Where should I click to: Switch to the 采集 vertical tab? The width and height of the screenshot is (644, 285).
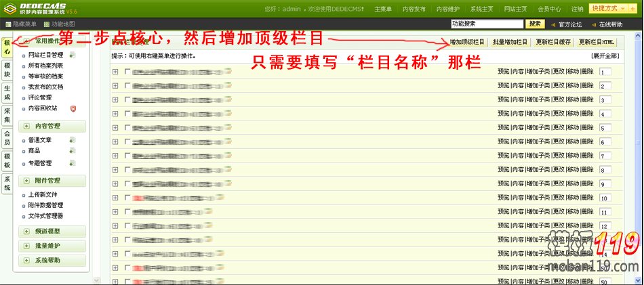point(7,115)
